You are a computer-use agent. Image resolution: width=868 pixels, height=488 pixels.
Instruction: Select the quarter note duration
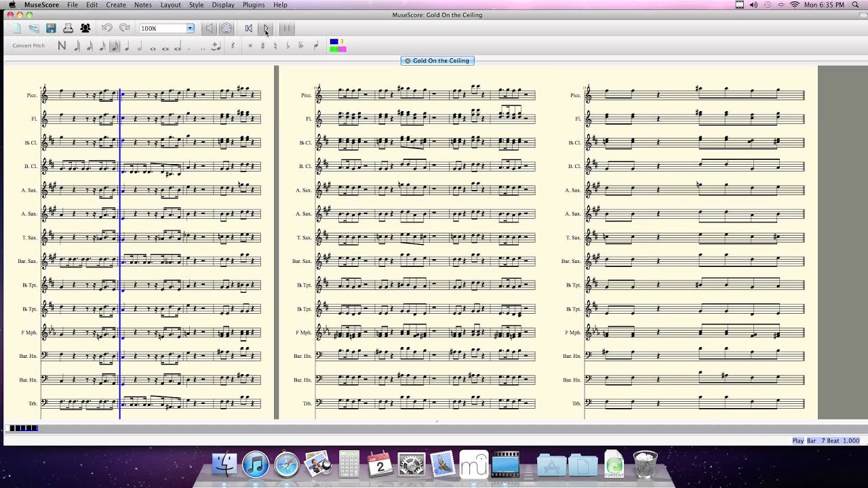[127, 46]
